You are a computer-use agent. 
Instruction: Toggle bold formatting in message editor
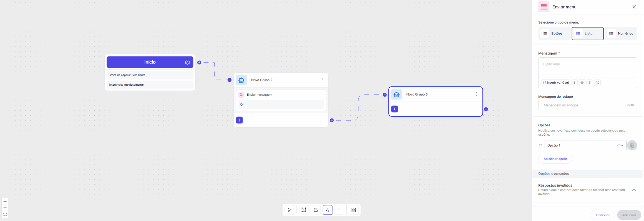click(574, 83)
